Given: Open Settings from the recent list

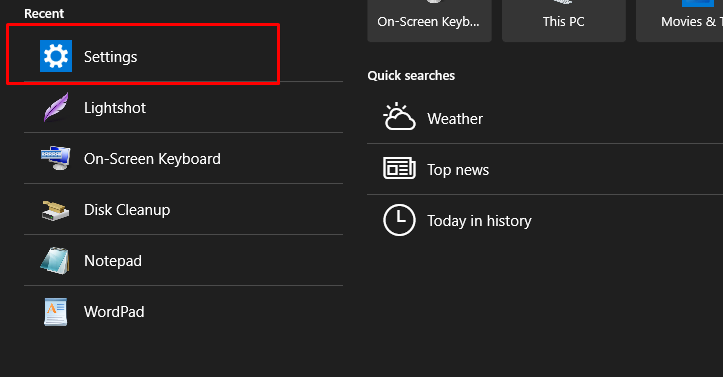Looking at the screenshot, I should 184,56.
